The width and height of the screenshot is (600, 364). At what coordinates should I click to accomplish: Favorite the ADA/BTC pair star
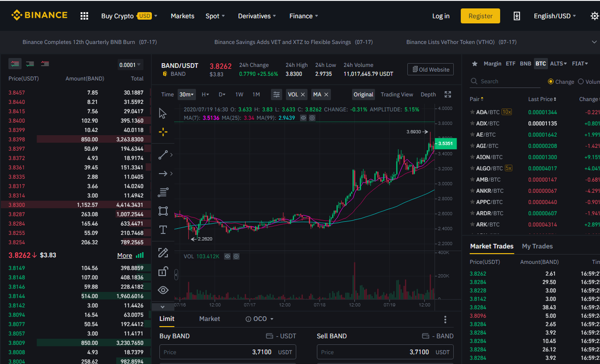[472, 112]
